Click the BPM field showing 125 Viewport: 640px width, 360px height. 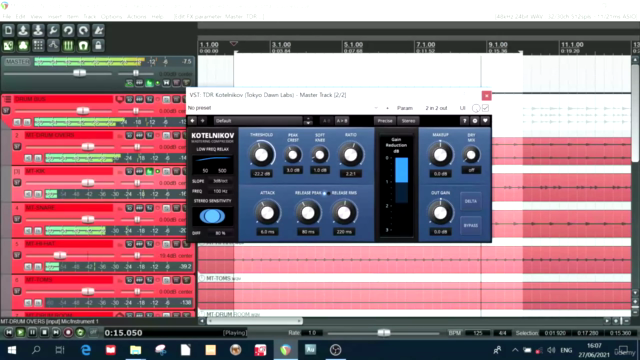477,333
